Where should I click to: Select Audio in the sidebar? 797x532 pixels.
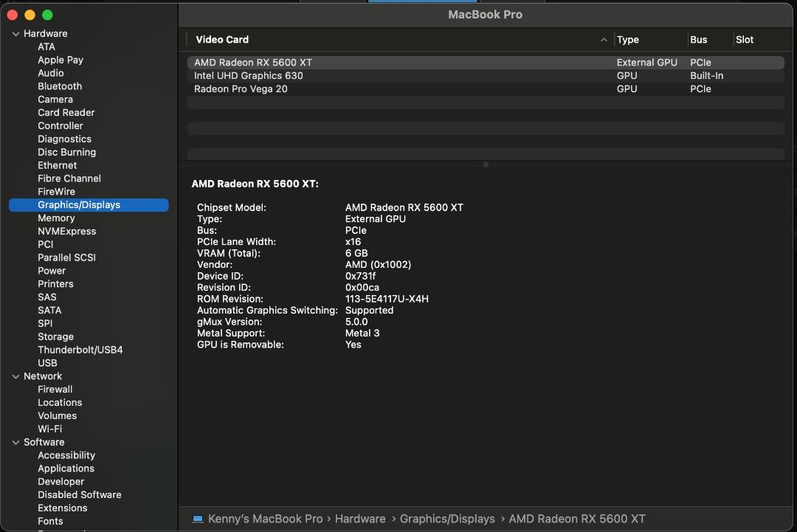point(51,73)
